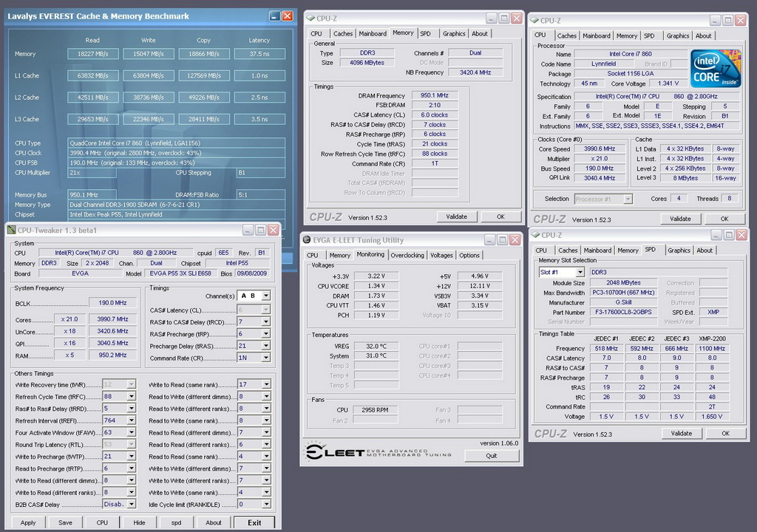Expand the Four Activate Window (tFAW) dropdown
The height and width of the screenshot is (532, 757).
131,432
